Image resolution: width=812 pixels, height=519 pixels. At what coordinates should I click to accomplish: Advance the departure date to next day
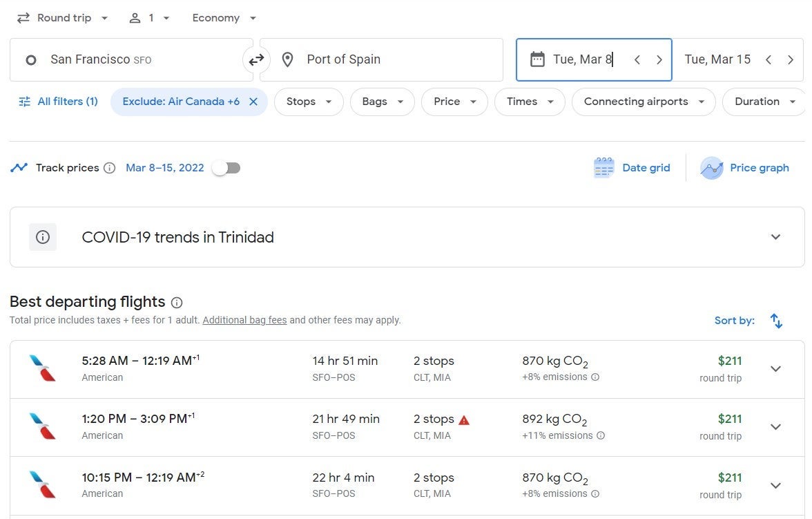tap(659, 60)
